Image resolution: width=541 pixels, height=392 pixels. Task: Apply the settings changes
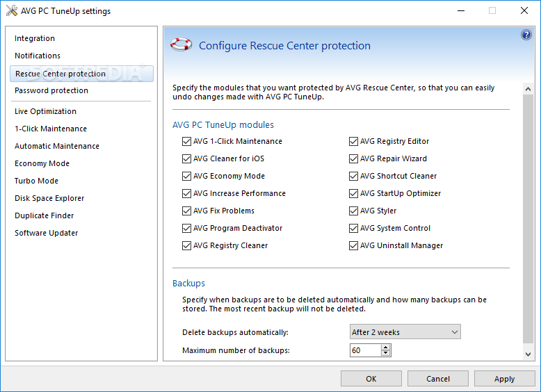(504, 379)
